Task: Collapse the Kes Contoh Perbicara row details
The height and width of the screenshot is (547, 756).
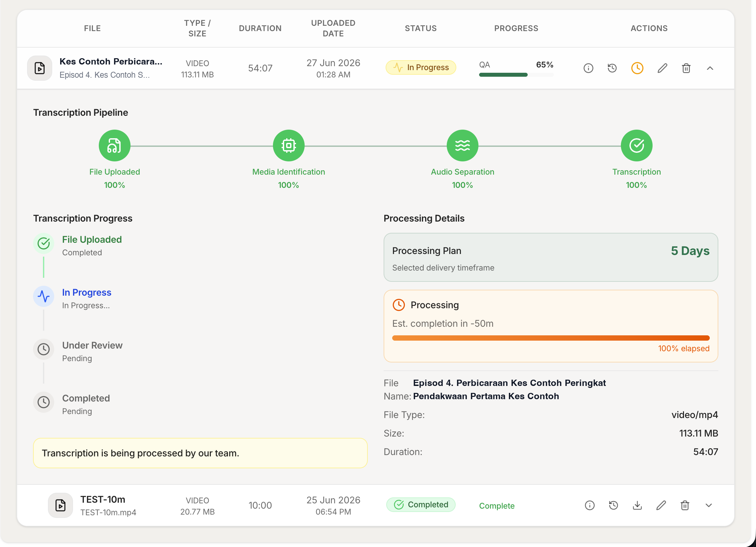Action: 710,68
